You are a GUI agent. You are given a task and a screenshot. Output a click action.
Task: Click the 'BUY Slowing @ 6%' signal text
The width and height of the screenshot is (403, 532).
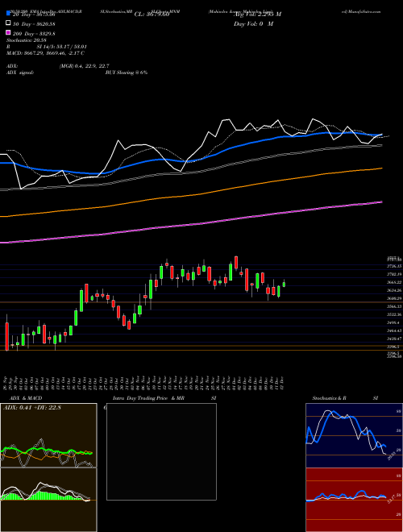tap(127, 73)
